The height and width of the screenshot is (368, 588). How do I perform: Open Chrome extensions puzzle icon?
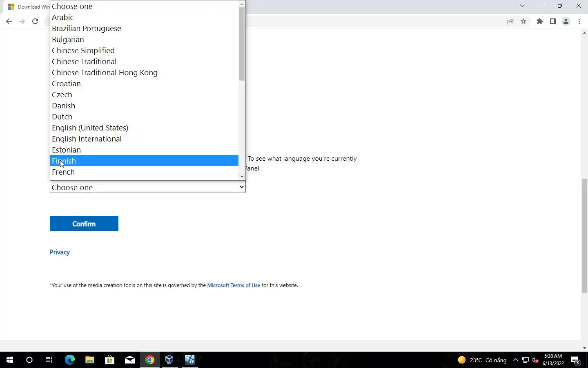(540, 22)
